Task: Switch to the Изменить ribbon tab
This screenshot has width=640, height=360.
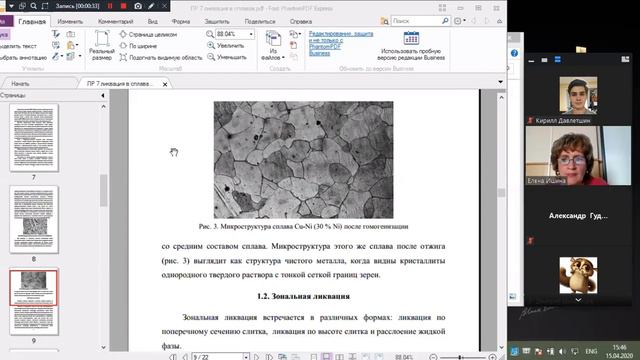Action: click(x=70, y=21)
